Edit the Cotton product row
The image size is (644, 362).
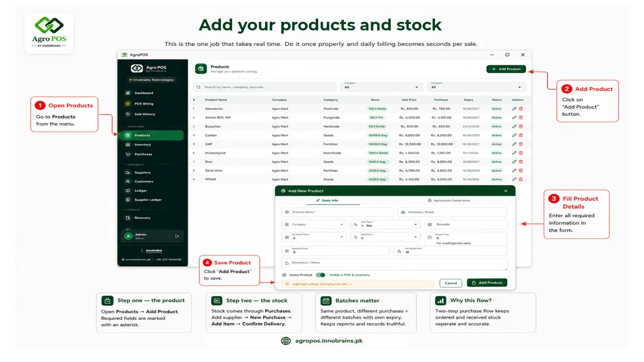coord(514,136)
